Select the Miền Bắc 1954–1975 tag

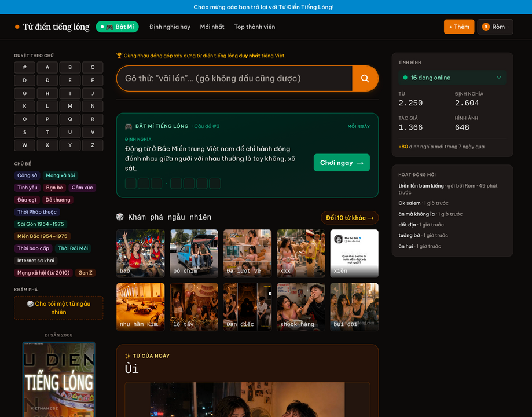pyautogui.click(x=42, y=236)
